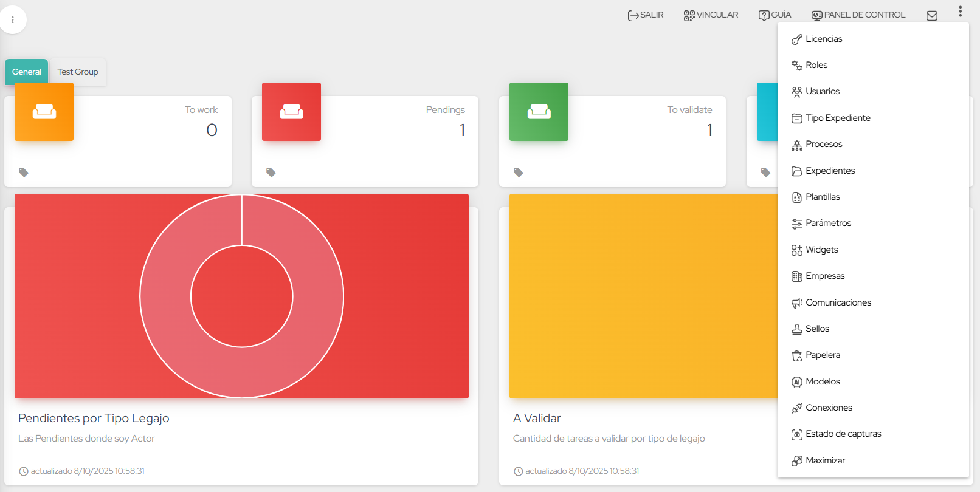Click the Papelera trash menu item

pyautogui.click(x=823, y=355)
